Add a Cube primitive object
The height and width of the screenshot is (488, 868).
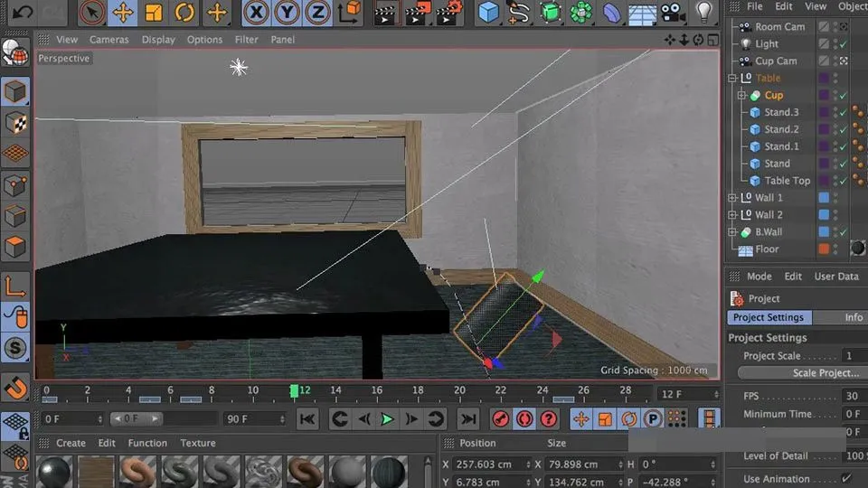coord(489,13)
